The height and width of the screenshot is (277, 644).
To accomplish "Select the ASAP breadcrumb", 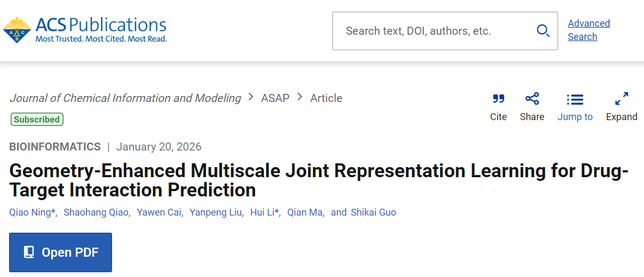I will (275, 98).
